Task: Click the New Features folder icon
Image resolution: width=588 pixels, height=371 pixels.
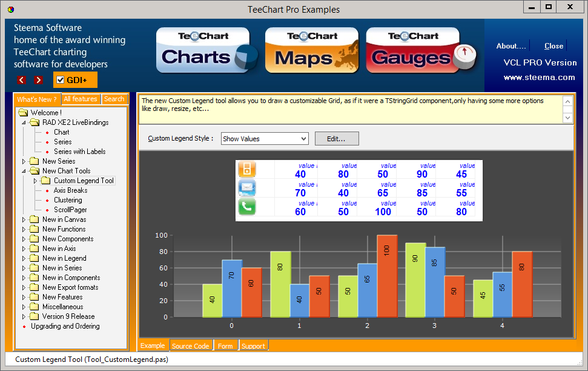Action: click(x=34, y=297)
